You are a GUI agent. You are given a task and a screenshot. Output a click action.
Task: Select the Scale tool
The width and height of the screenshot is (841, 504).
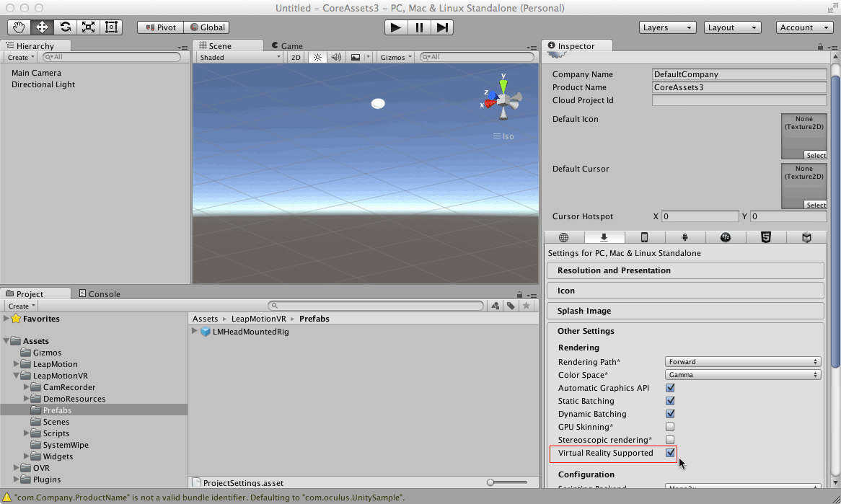[x=89, y=27]
